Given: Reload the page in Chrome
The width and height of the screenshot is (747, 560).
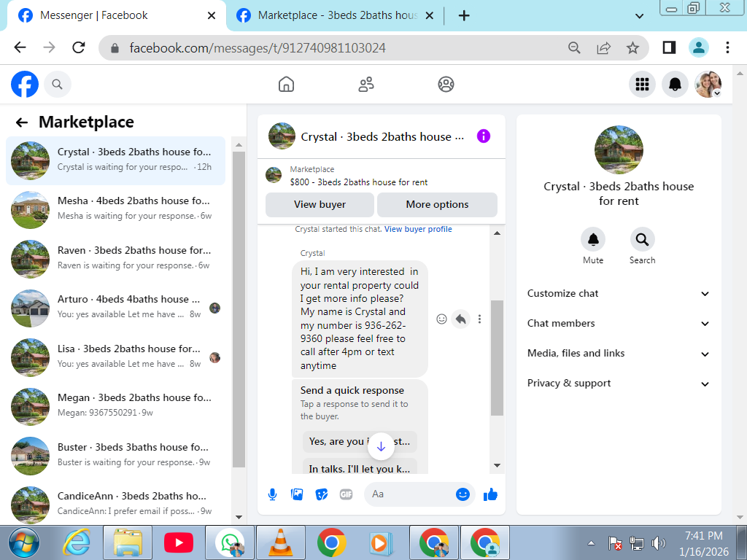Looking at the screenshot, I should (x=79, y=47).
